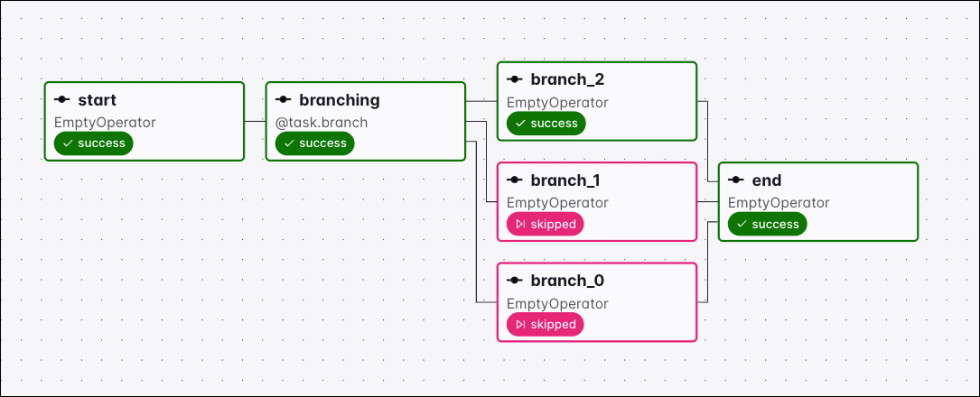Screen dimensions: 980x397
Task: Open the branch_1 task name
Action: point(565,180)
